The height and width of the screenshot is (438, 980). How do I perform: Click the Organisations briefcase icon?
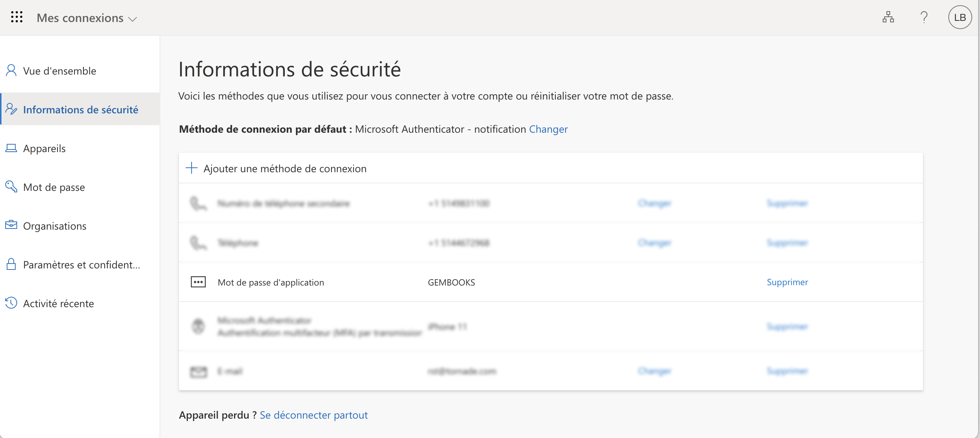tap(11, 225)
